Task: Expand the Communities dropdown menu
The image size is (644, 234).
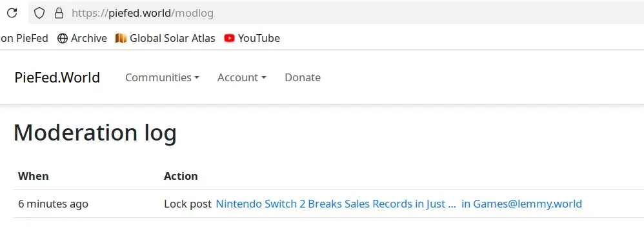Action: [162, 77]
